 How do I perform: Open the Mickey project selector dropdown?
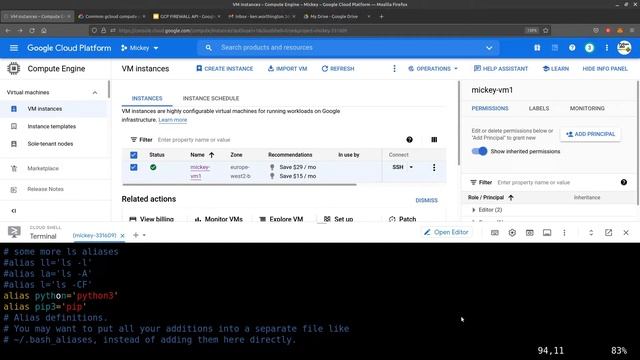[139, 48]
